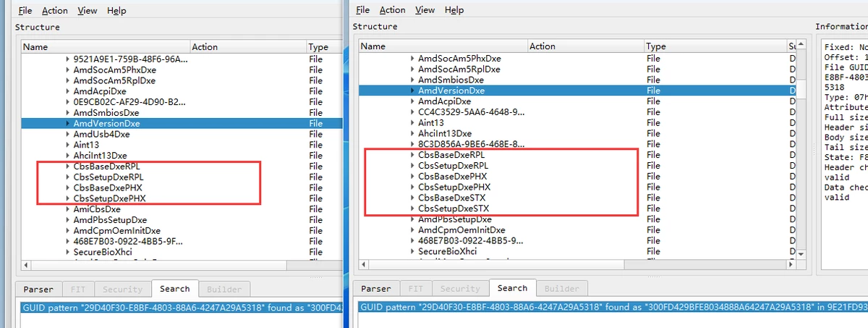Viewport: 868px width, 328px height.
Task: Expand the 9521A9E1-759B file node arrow
Action: (68, 59)
